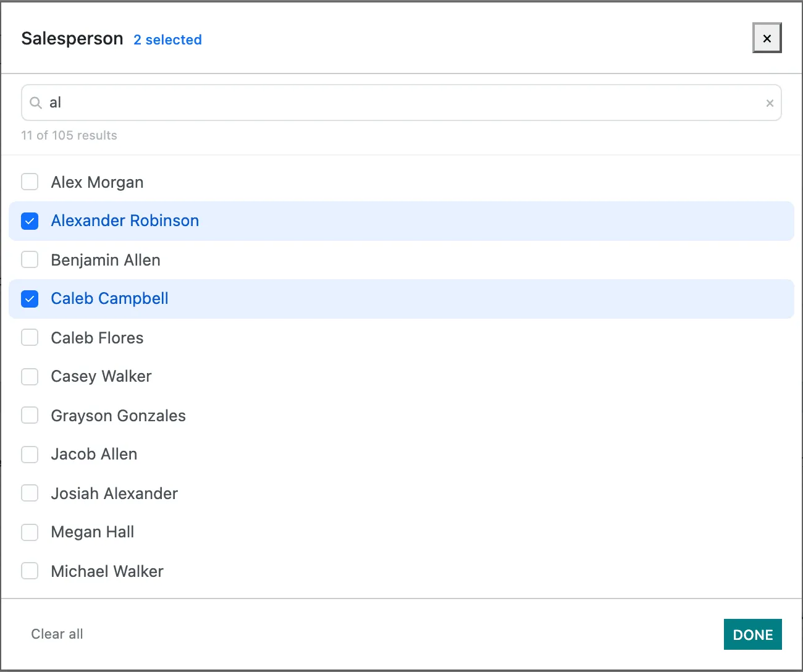Close the Salesperson dialog with the X button

click(x=767, y=38)
